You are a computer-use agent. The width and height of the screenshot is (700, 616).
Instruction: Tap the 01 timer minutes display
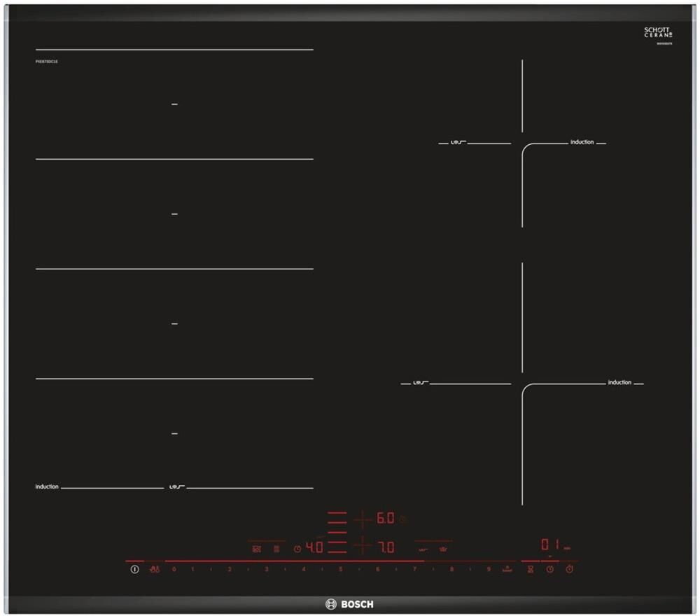(549, 545)
